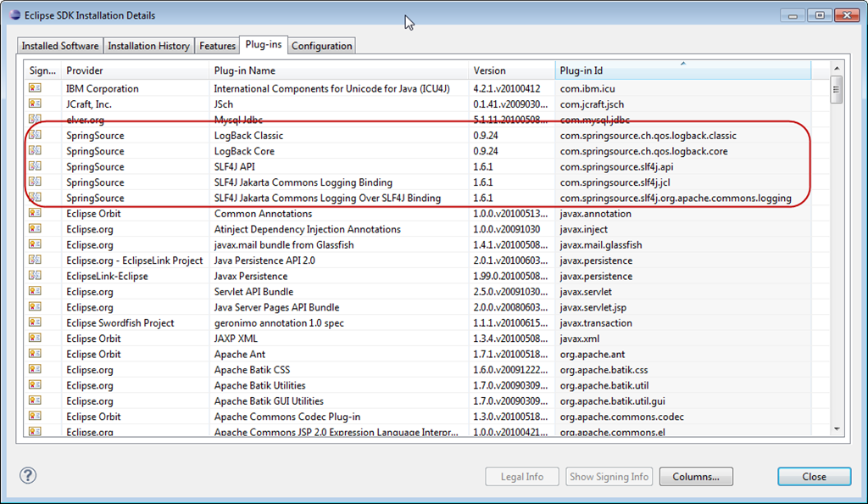
Task: Select javax.annotation plug-in id
Action: 596,213
